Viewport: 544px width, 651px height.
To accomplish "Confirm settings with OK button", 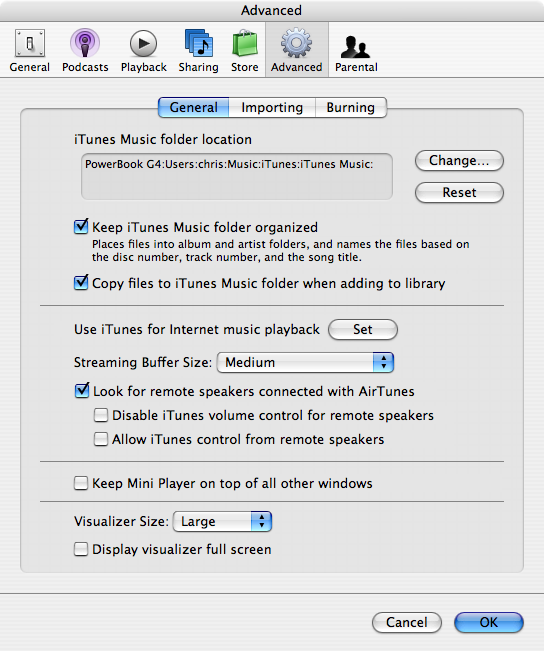I will (x=489, y=622).
